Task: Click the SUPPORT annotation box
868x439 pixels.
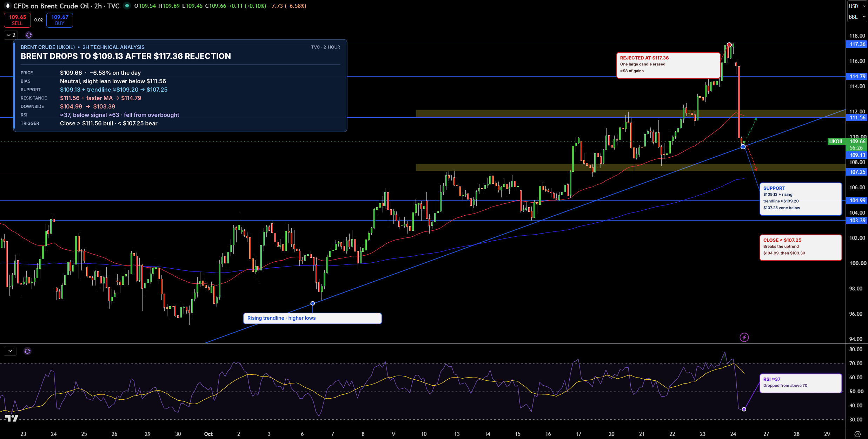Action: (x=801, y=199)
